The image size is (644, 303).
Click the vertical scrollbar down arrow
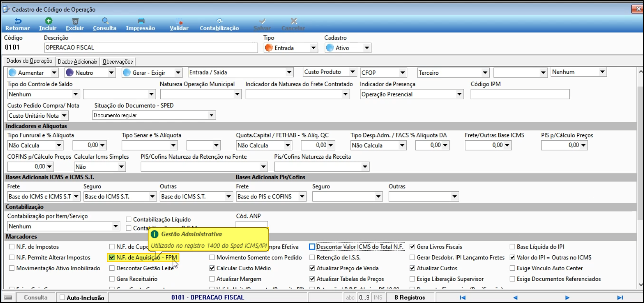click(641, 285)
